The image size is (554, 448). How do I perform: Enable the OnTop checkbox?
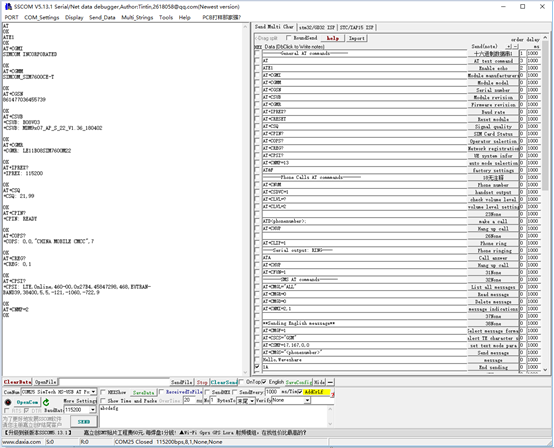click(x=241, y=382)
